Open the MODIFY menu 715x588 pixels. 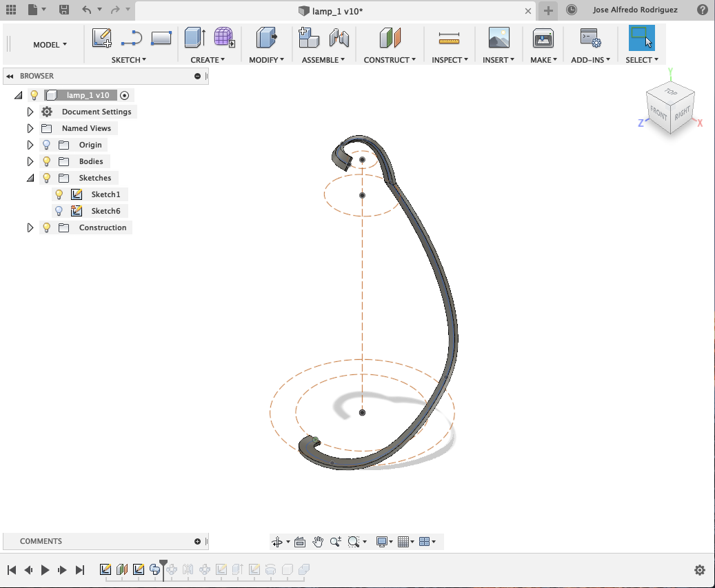pyautogui.click(x=265, y=60)
